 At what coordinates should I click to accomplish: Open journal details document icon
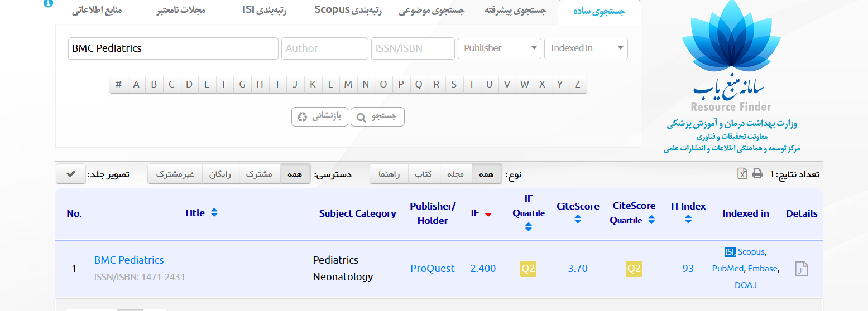802,269
